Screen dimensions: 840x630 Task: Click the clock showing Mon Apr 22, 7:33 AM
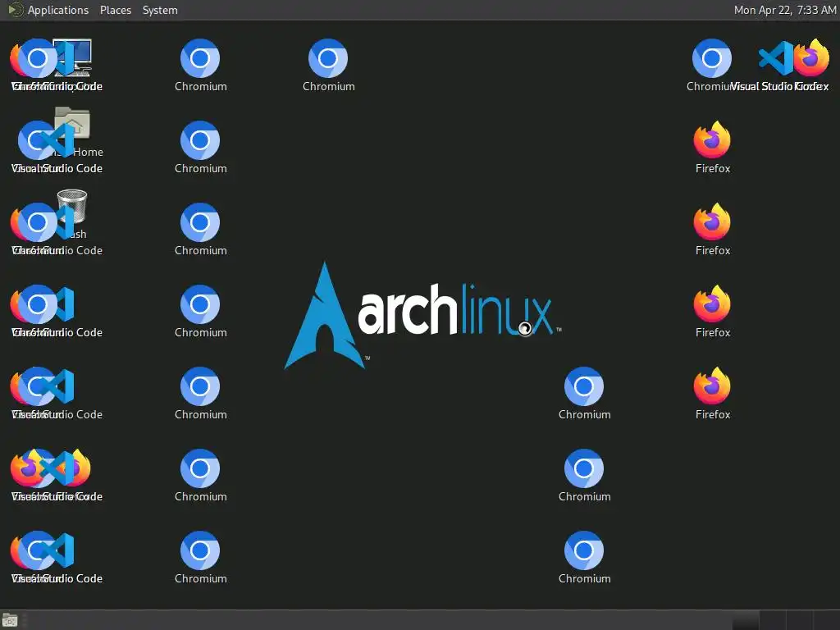(784, 10)
